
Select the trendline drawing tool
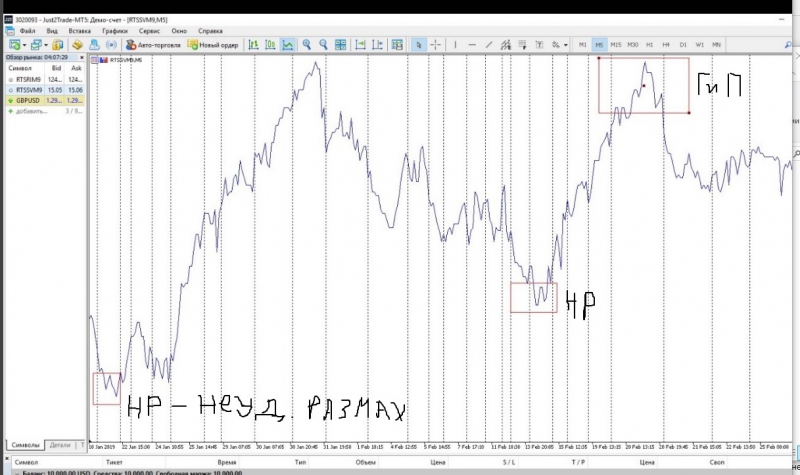pyautogui.click(x=489, y=45)
